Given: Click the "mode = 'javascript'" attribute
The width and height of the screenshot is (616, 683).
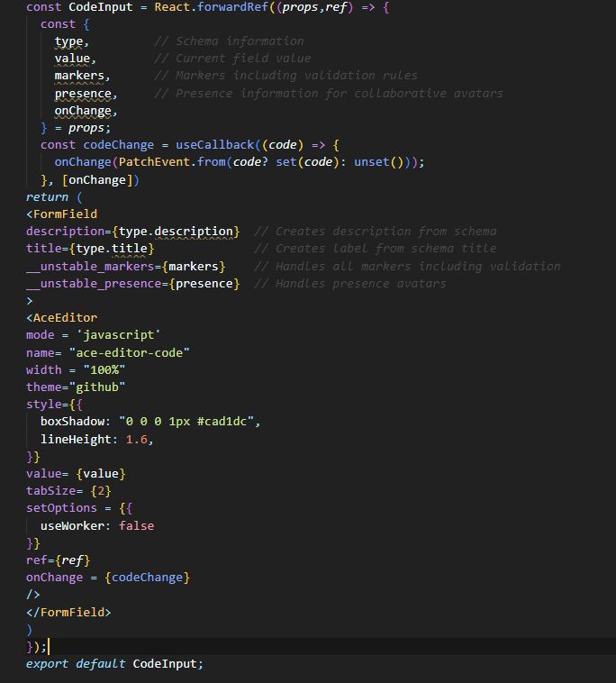Looking at the screenshot, I should 93,335.
